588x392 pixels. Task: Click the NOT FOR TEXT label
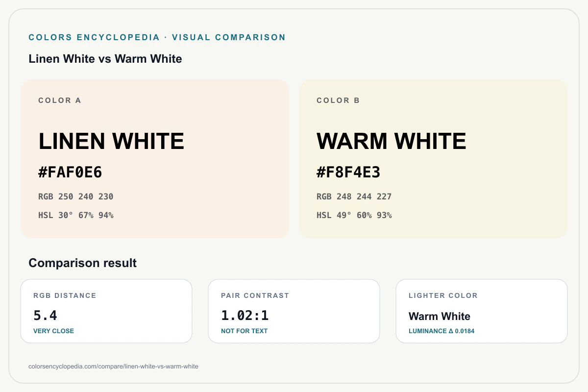click(245, 331)
